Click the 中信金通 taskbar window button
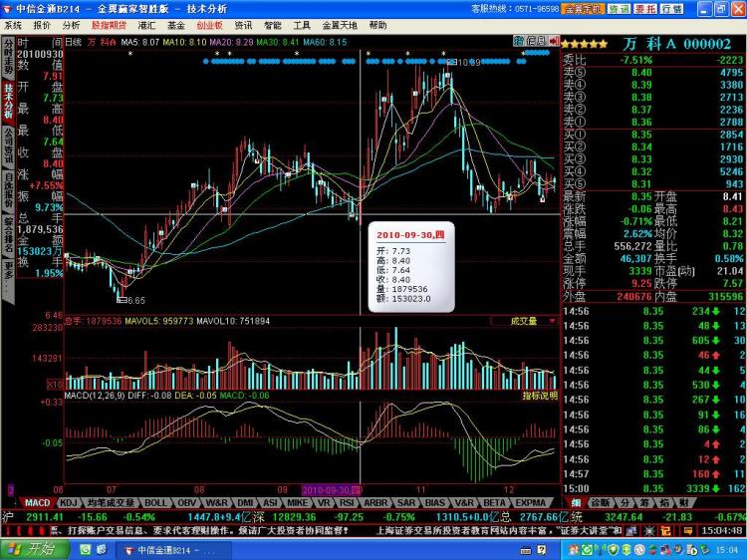747x560 pixels. pyautogui.click(x=173, y=550)
